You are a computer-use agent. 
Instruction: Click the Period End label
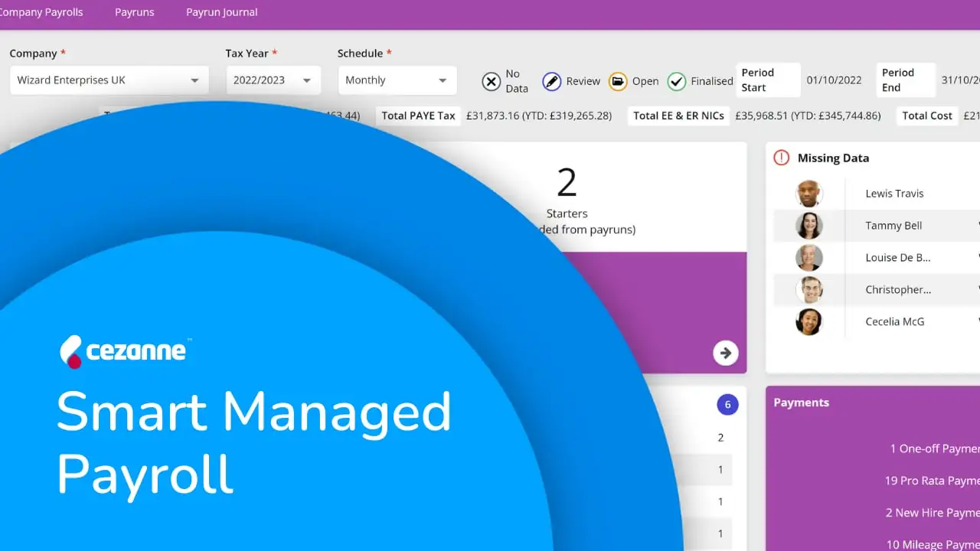click(x=906, y=80)
